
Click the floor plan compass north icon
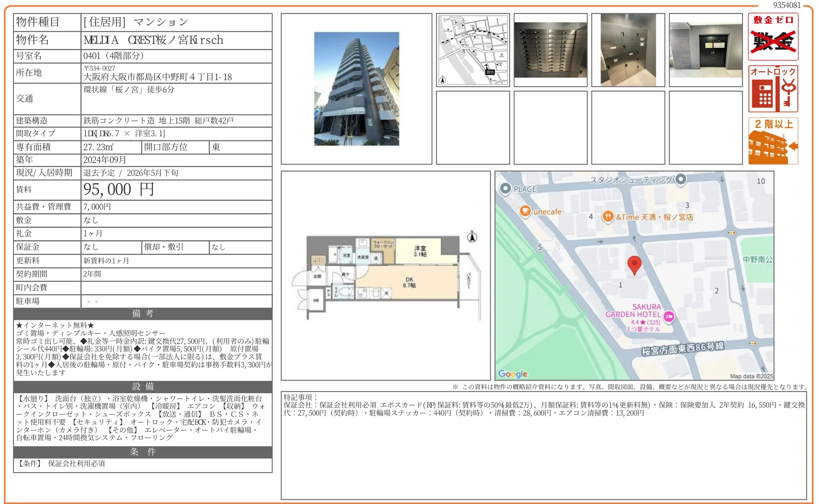472,237
